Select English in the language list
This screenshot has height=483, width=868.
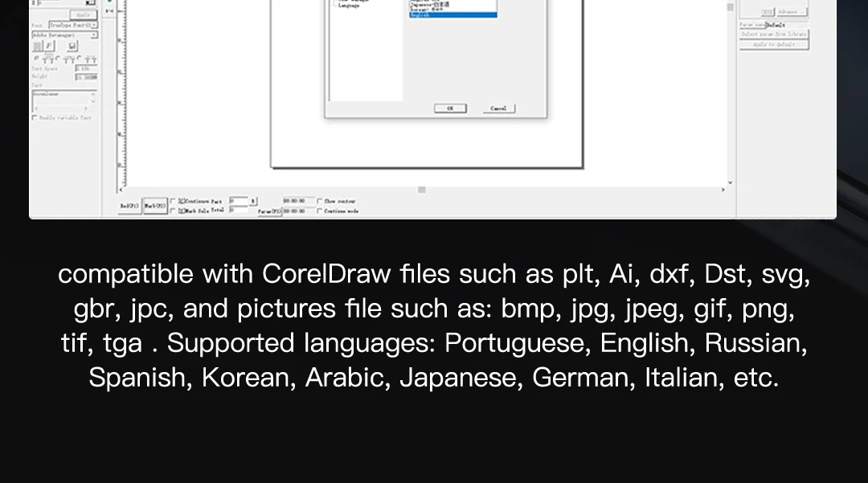click(x=452, y=15)
